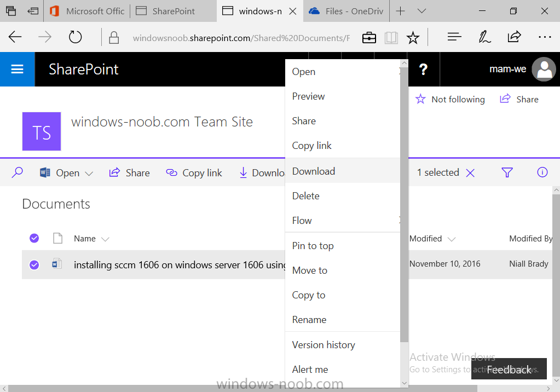Image resolution: width=560 pixels, height=392 pixels.
Task: Open the filter funnel pane
Action: click(x=507, y=172)
